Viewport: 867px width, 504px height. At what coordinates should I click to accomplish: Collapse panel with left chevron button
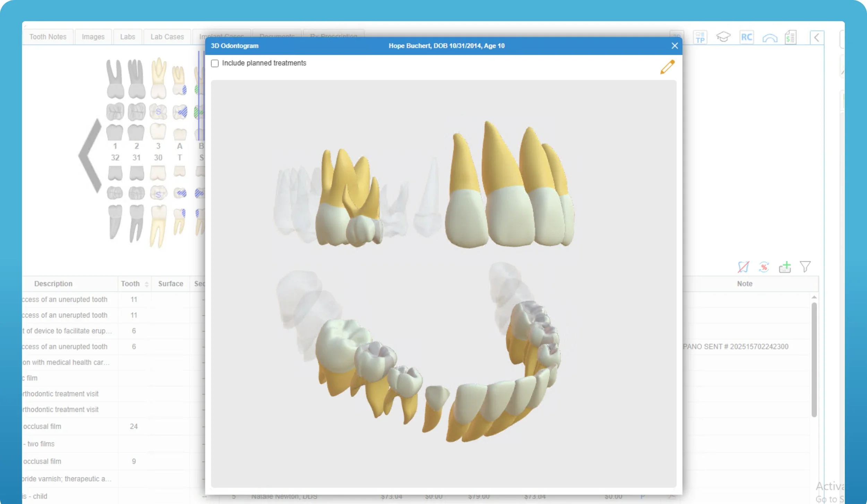[x=817, y=37]
